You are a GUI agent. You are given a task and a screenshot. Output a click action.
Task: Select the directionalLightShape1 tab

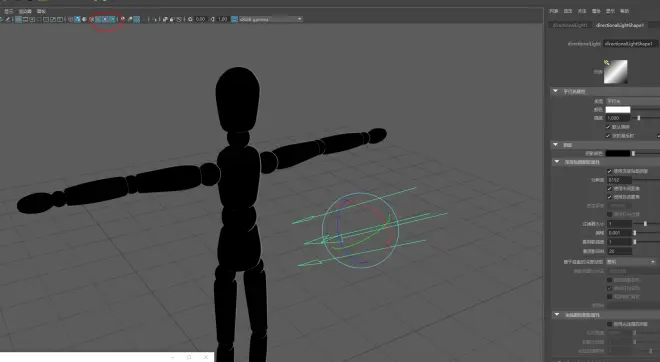click(x=620, y=25)
